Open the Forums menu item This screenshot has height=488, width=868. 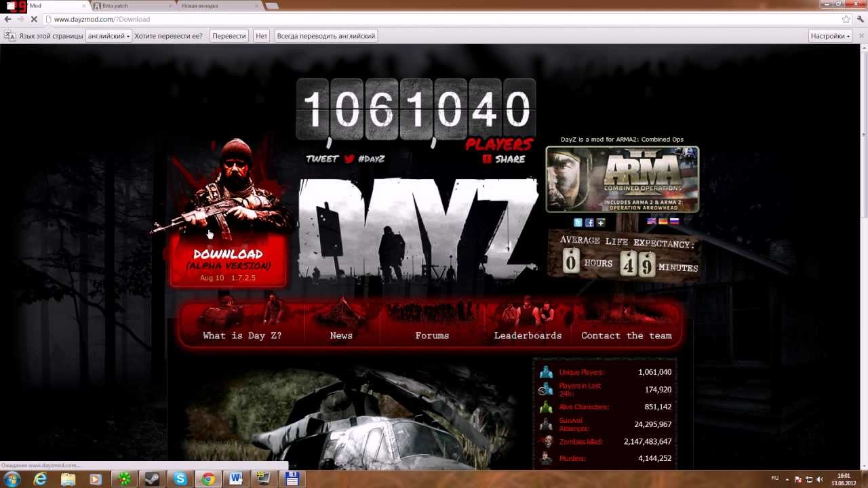coord(432,335)
